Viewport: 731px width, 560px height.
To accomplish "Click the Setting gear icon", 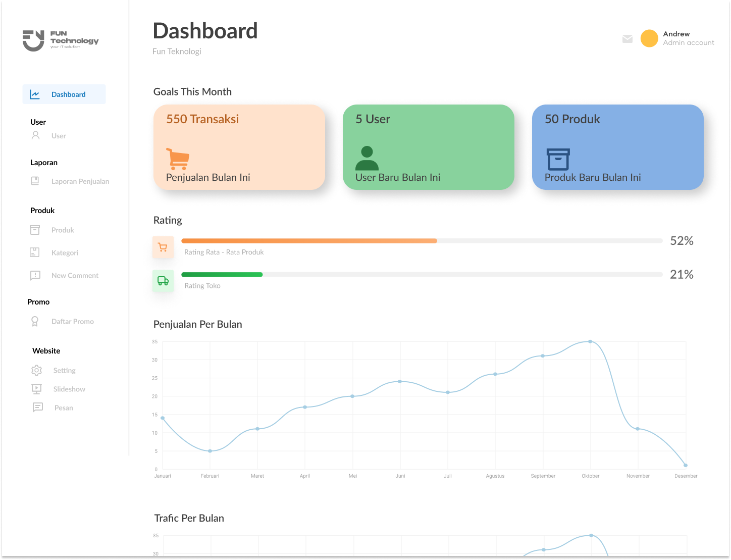I will (x=36, y=370).
